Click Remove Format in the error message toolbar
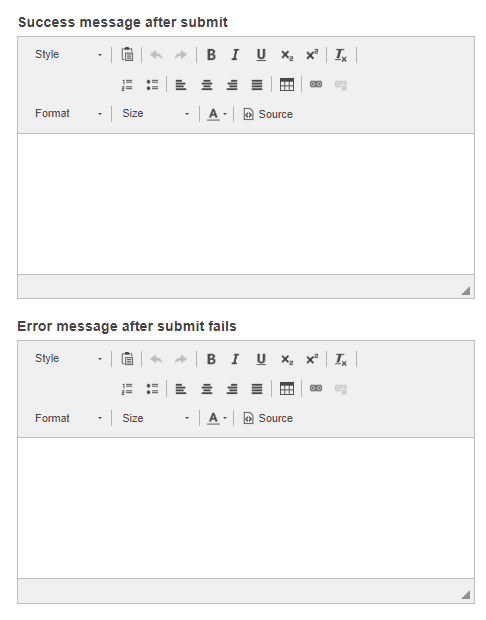This screenshot has height=620, width=486. pos(341,359)
